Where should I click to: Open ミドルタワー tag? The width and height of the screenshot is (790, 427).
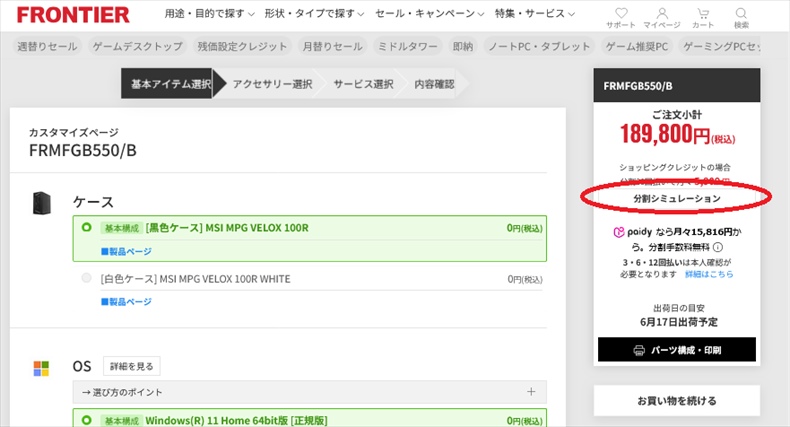pyautogui.click(x=408, y=46)
